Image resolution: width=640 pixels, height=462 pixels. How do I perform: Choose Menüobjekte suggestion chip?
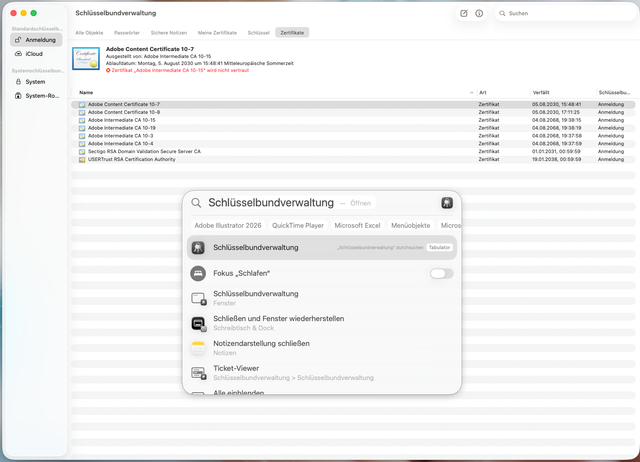point(411,225)
